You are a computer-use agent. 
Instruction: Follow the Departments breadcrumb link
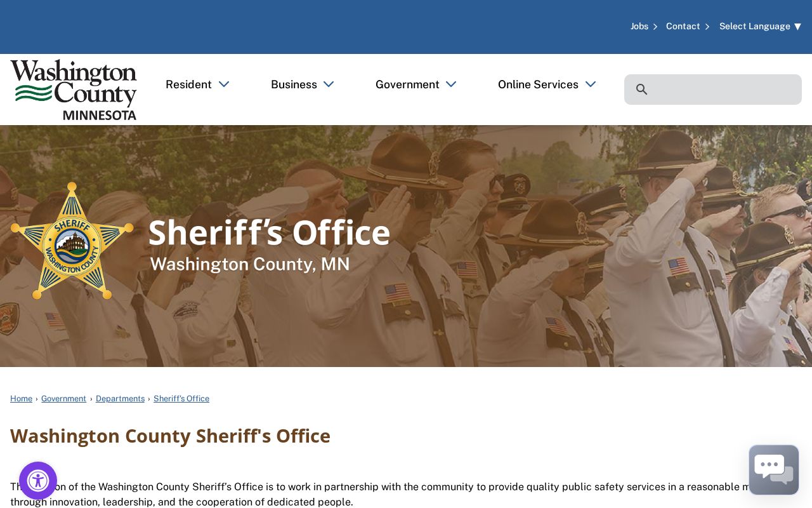[120, 399]
